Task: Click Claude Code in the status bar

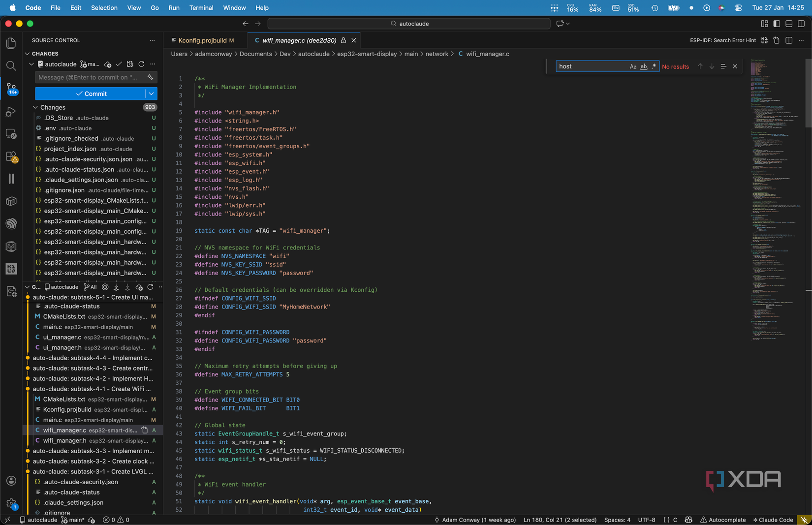Action: (x=773, y=520)
